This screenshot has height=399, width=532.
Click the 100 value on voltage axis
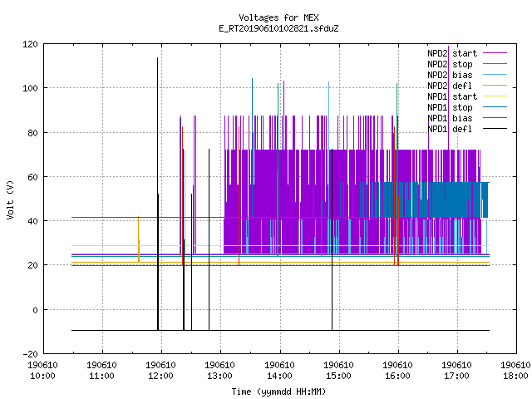coord(30,88)
